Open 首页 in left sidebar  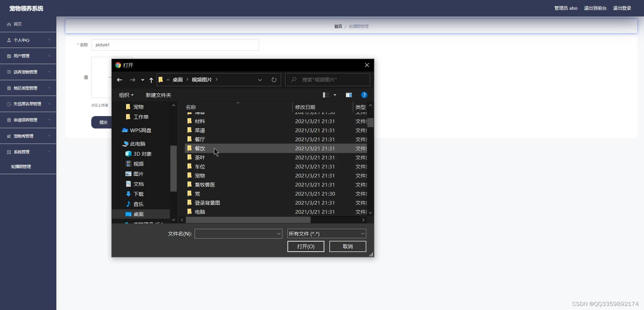[28, 24]
